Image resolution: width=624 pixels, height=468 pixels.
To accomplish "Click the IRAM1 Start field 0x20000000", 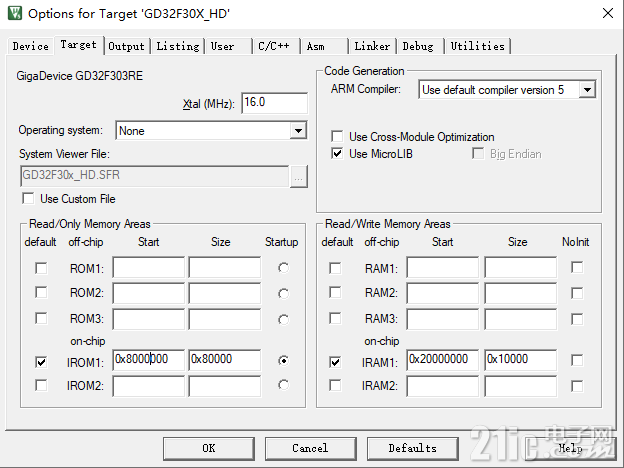I will (443, 360).
